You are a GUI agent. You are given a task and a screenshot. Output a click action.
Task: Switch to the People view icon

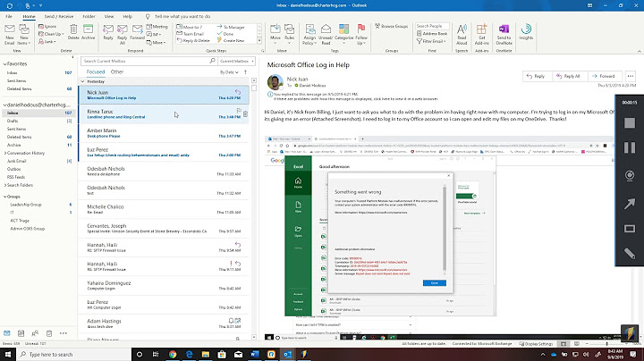click(x=35, y=333)
